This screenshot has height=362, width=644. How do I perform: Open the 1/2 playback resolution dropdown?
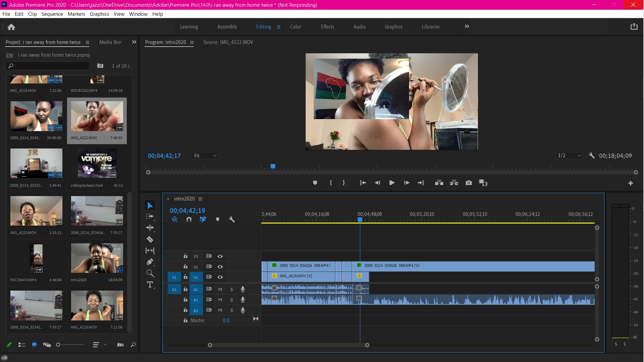[x=569, y=156]
